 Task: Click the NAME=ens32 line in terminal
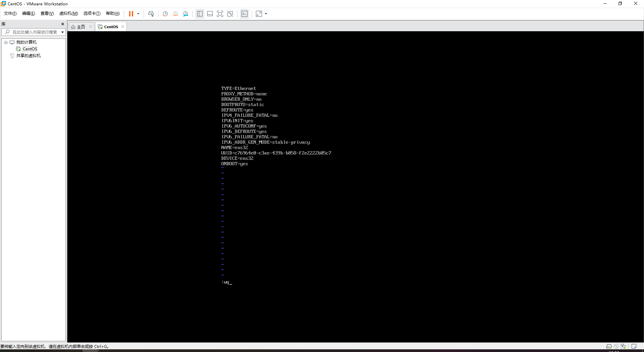(234, 148)
